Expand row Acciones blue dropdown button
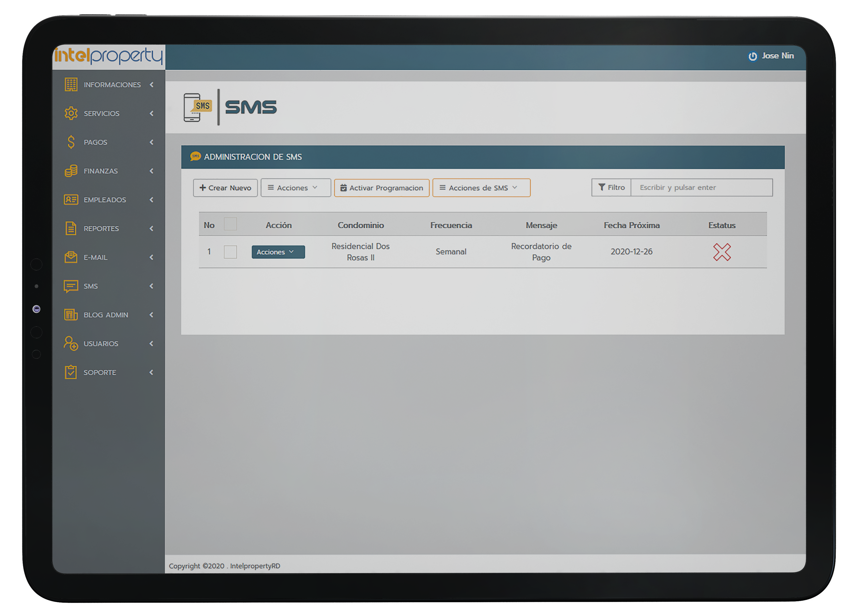Viewport: 855px width, 616px height. [x=278, y=252]
